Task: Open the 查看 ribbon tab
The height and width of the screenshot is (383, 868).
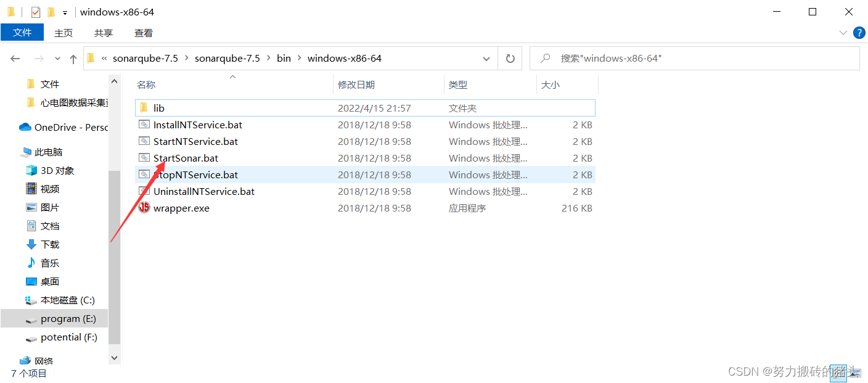Action: coord(144,33)
